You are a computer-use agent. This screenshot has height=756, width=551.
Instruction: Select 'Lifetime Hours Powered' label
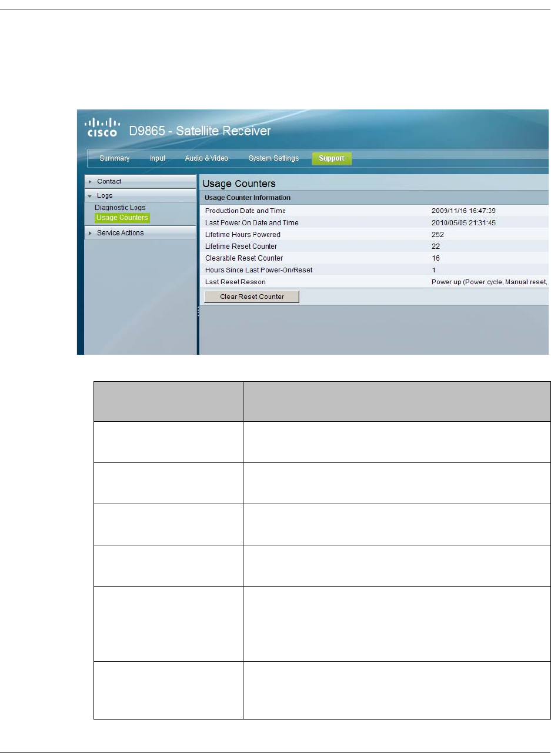point(242,234)
